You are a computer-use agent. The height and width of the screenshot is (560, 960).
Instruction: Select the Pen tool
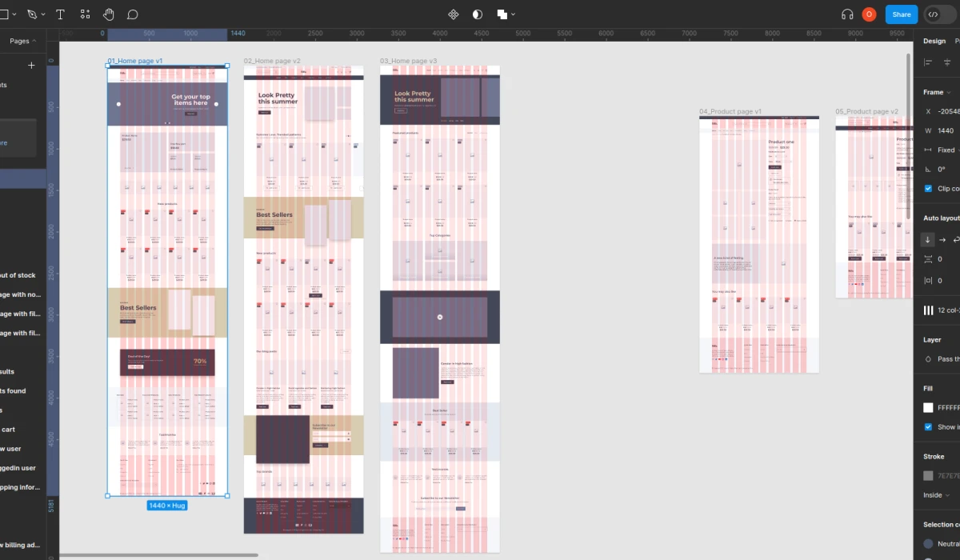pyautogui.click(x=32, y=14)
